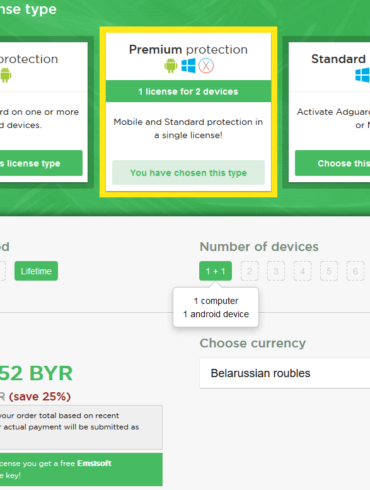Screen dimensions: 370x490
Task: Choose 2 devices option
Action: (249, 271)
